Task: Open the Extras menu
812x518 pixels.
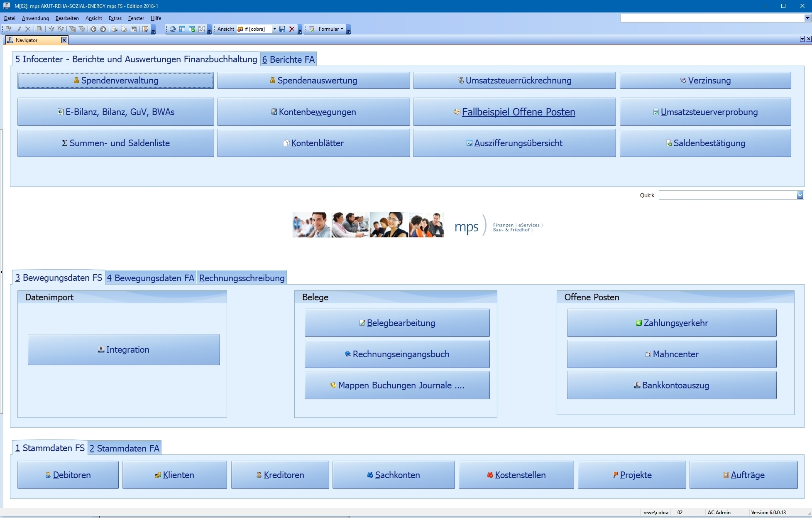Action: 115,18
